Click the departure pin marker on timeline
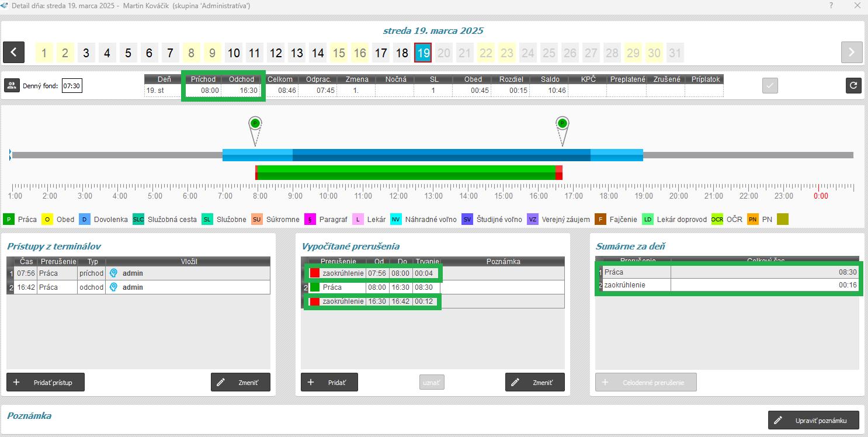Image resolution: width=868 pixels, height=437 pixels. coord(562,124)
